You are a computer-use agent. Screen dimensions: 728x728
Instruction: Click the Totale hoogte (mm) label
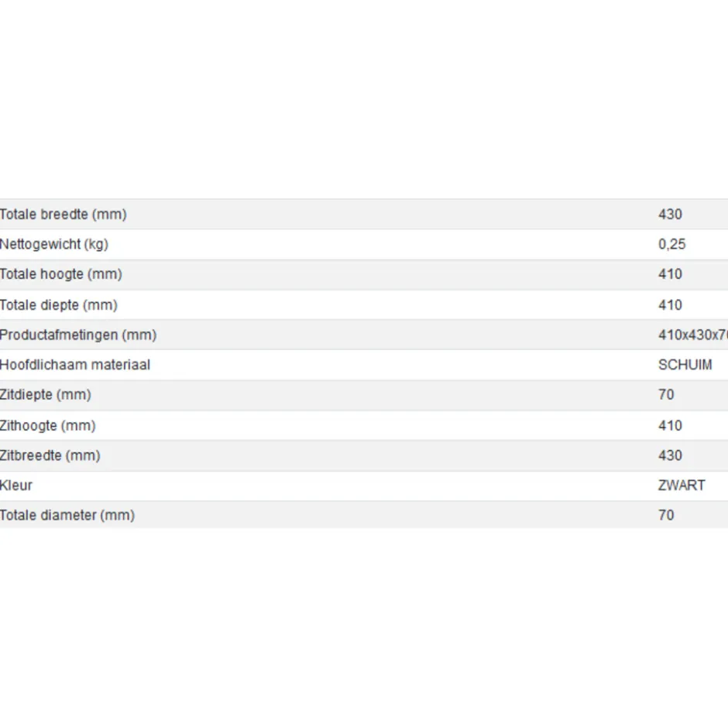[61, 274]
